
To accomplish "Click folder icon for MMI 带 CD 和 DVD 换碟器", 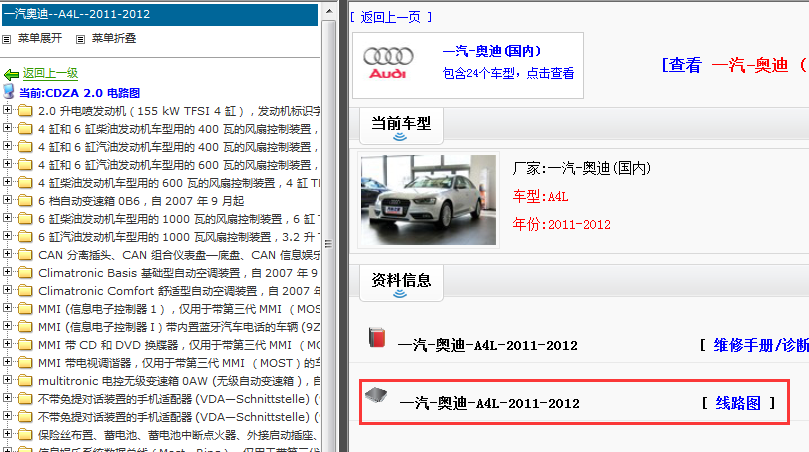I will pyautogui.click(x=25, y=345).
